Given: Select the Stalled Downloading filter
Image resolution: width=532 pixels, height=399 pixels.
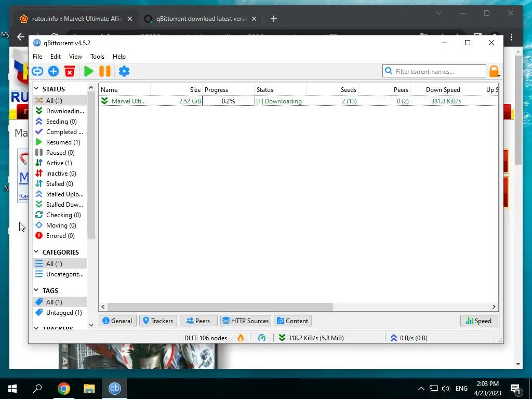Looking at the screenshot, I should (x=60, y=205).
